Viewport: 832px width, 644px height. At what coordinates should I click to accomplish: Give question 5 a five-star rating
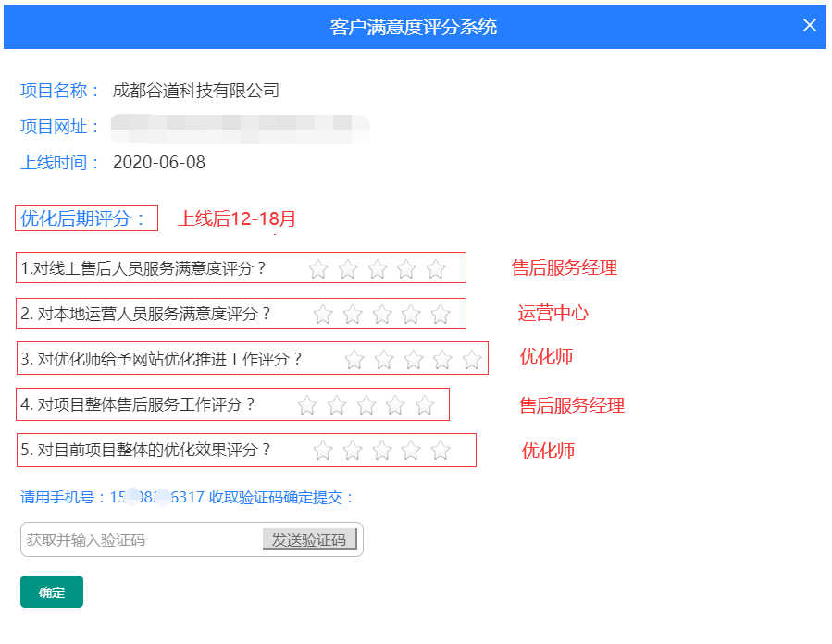tap(441, 451)
